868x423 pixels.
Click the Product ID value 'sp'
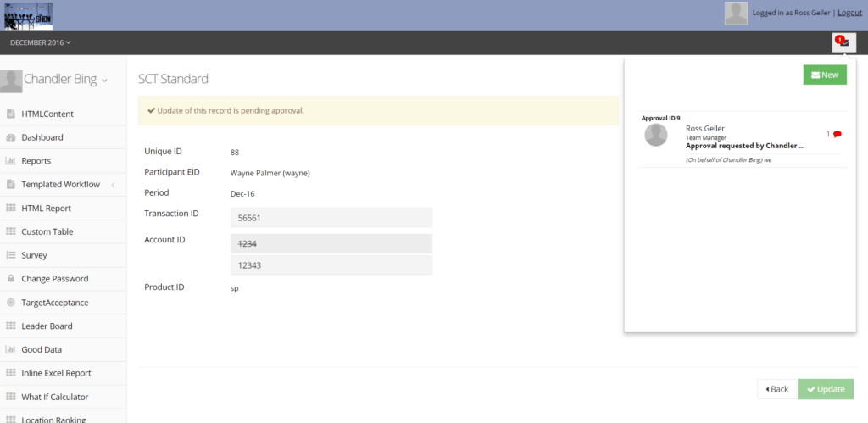[234, 288]
